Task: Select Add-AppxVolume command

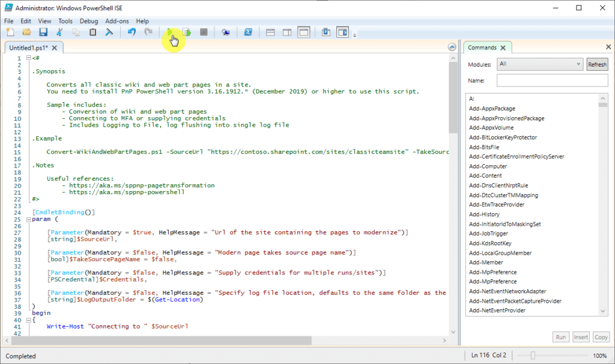Action: pyautogui.click(x=491, y=127)
